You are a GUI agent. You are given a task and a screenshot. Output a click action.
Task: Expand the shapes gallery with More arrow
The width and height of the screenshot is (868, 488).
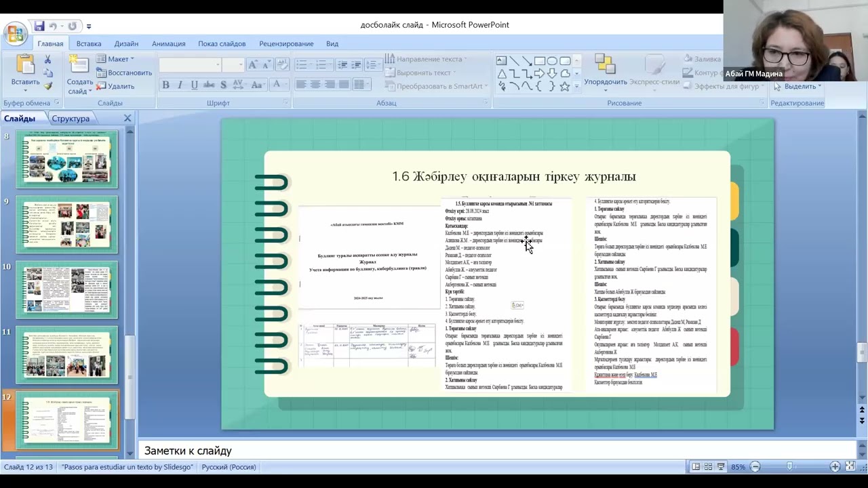click(577, 86)
